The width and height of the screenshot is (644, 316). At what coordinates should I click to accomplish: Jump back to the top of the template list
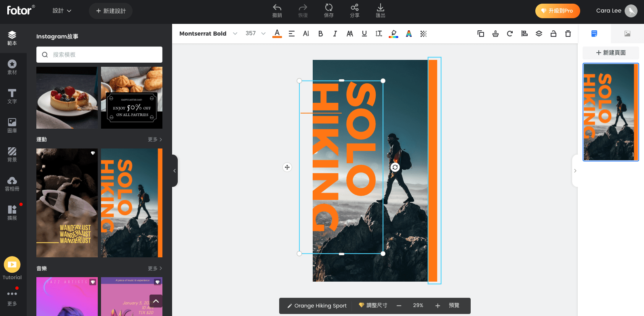coord(156,301)
